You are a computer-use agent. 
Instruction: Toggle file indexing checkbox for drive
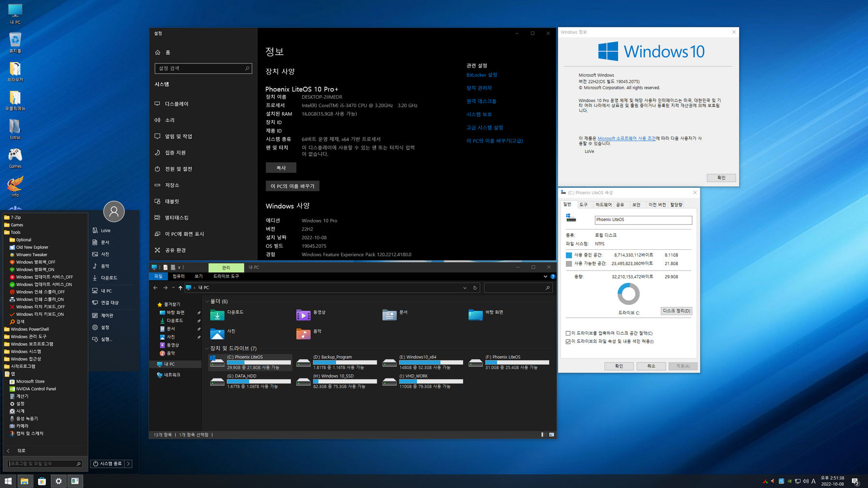click(568, 341)
